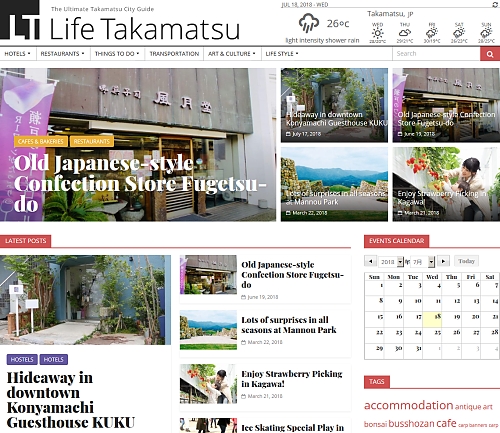Click the Mannou Park small list thumbnail
This screenshot has height=433, width=500.
(208, 330)
